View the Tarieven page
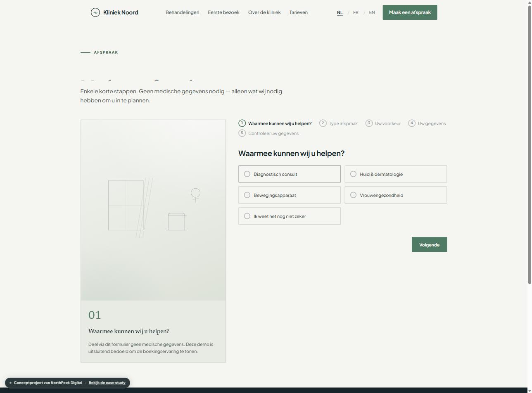 pos(298,12)
